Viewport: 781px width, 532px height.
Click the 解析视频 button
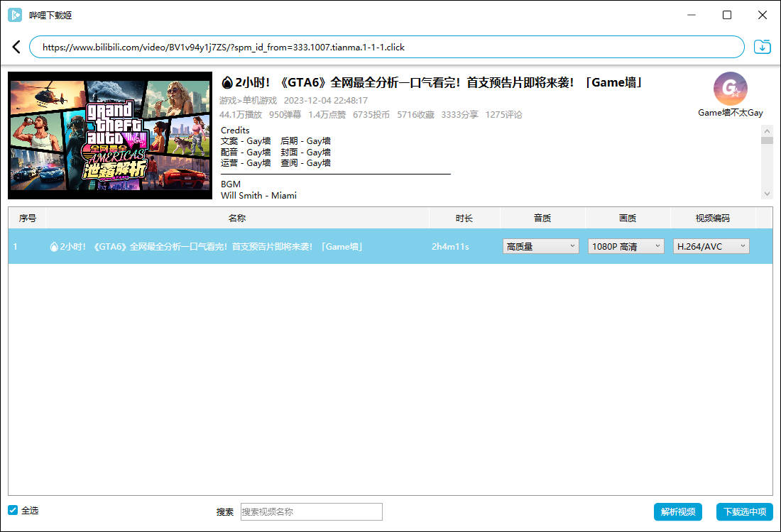tap(678, 511)
